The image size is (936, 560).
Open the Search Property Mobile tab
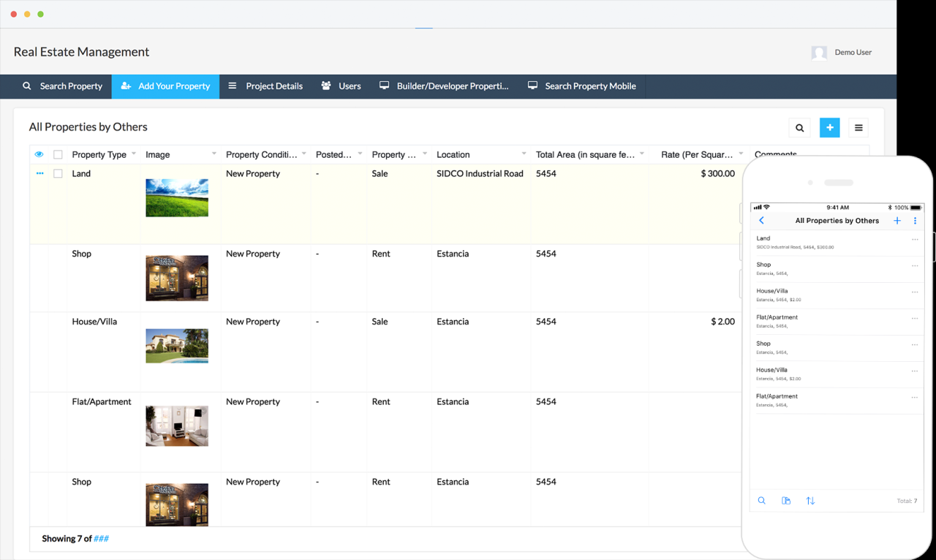pyautogui.click(x=582, y=86)
